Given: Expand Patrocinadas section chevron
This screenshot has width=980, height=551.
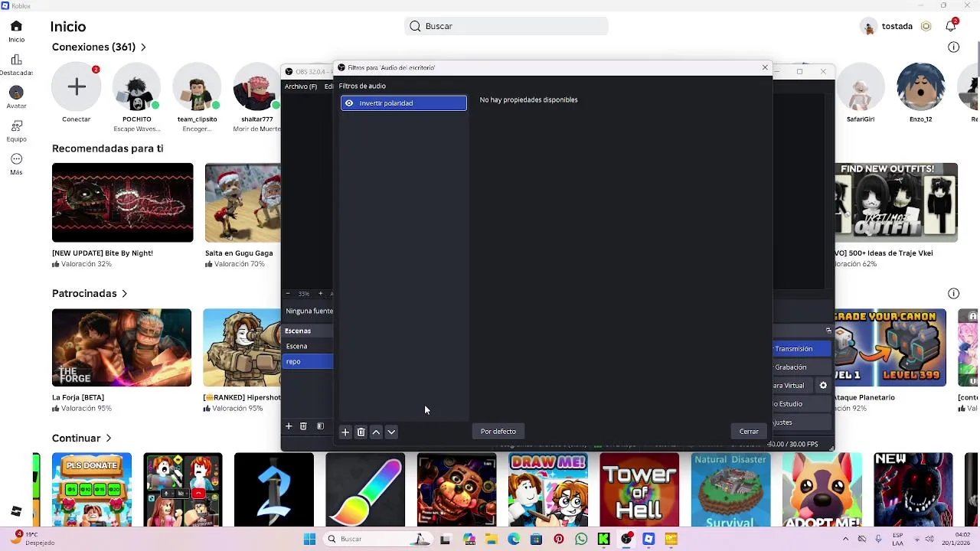Looking at the screenshot, I should pyautogui.click(x=124, y=294).
